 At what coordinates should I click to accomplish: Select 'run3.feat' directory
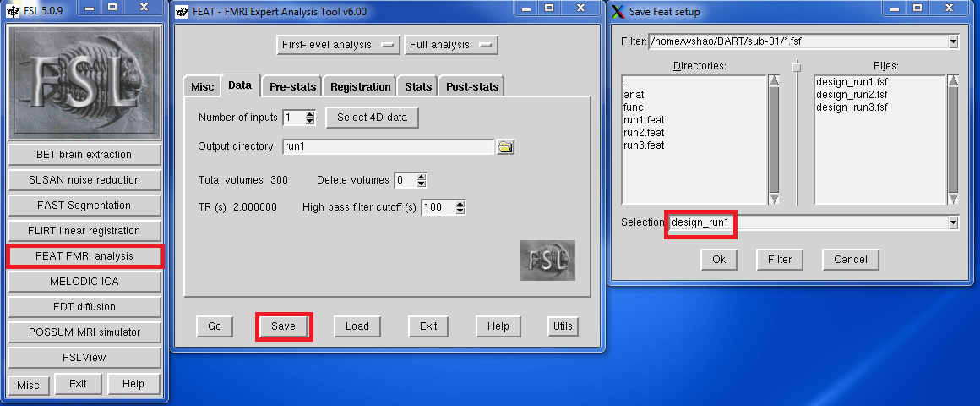click(644, 145)
